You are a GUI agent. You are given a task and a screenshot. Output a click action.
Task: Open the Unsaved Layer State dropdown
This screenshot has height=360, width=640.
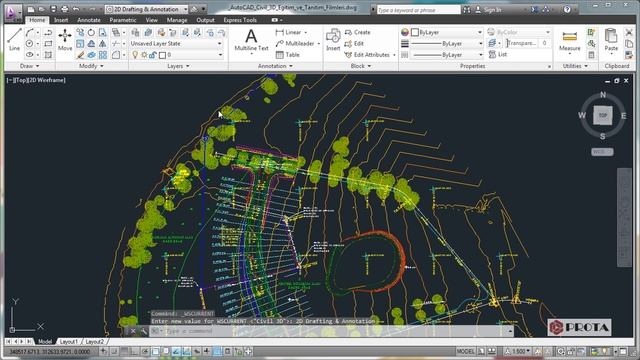[177, 43]
